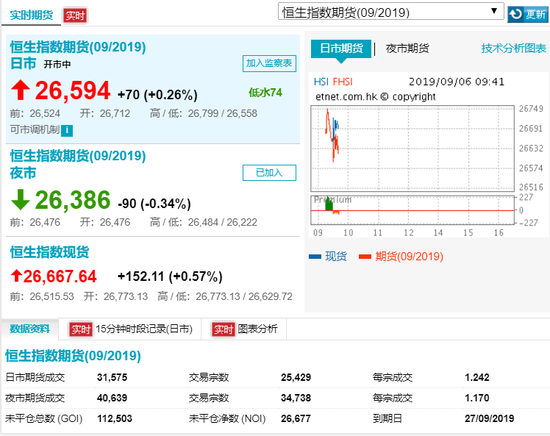Screen dimensions: 550x436
Task: Click the 每宗成交 value 1.242
Action: click(477, 377)
